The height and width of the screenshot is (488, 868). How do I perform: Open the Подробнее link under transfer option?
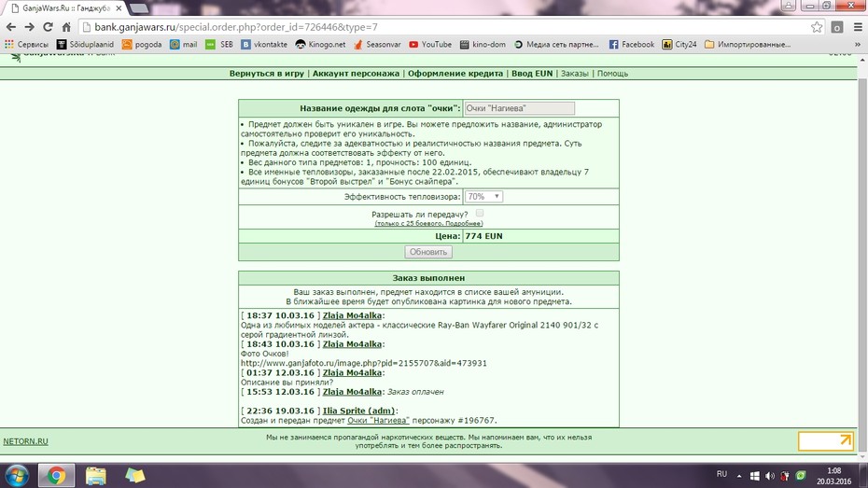pyautogui.click(x=465, y=223)
